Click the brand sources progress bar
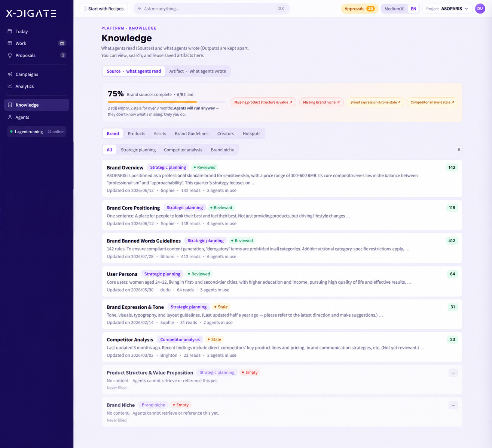The width and height of the screenshot is (492, 448). tap(166, 102)
